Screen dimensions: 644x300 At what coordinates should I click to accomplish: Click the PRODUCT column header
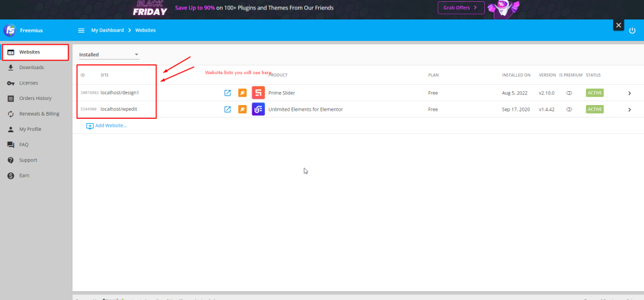278,75
